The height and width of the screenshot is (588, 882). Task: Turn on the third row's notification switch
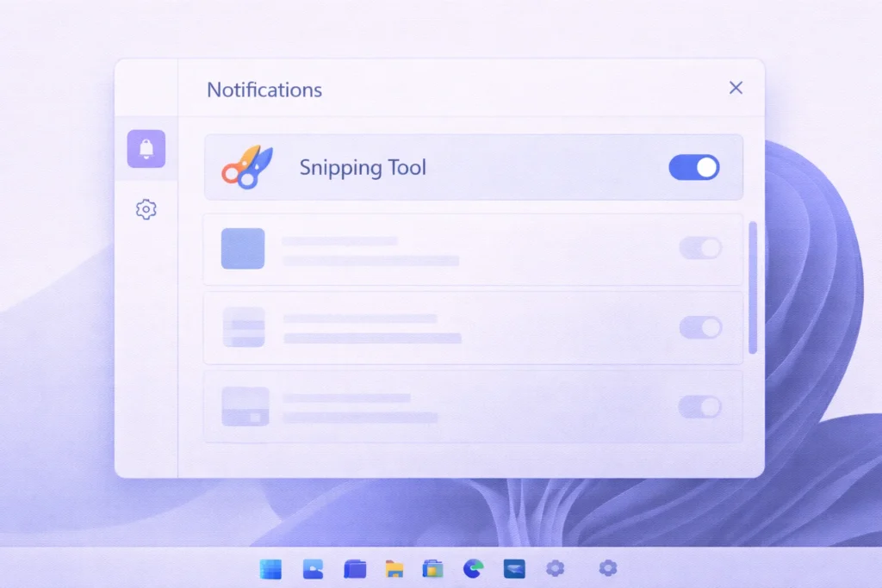pyautogui.click(x=700, y=328)
